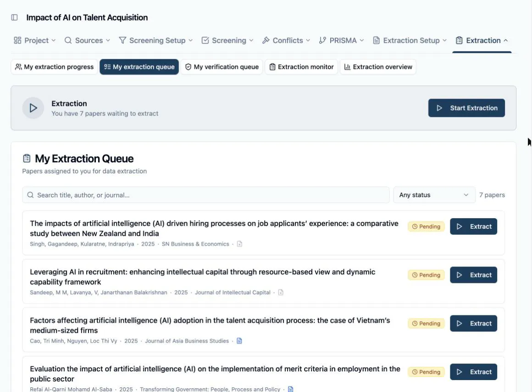Click My Extraction Queue clipboard icon
Viewport: 532px width, 392px height.
click(27, 158)
